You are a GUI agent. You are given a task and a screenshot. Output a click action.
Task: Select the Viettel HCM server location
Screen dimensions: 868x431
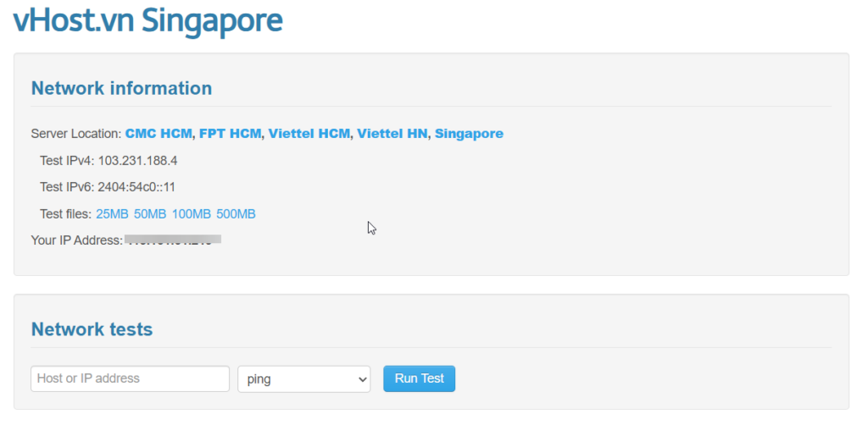pyautogui.click(x=309, y=134)
